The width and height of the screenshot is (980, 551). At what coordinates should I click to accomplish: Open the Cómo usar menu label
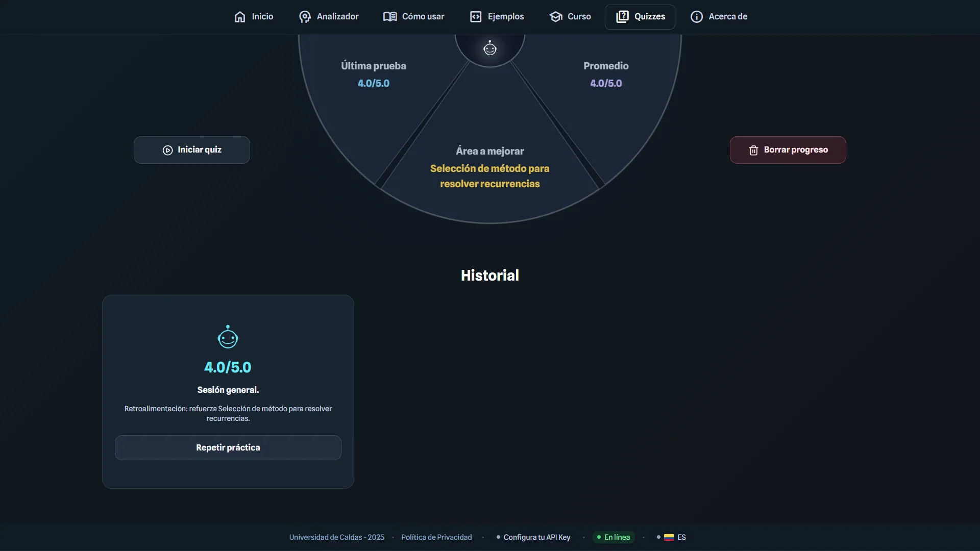click(423, 17)
